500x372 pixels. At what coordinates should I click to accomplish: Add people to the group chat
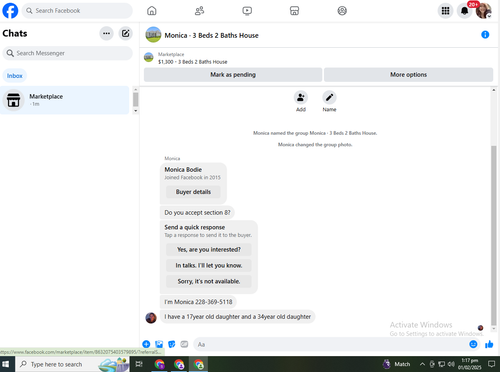point(301,98)
